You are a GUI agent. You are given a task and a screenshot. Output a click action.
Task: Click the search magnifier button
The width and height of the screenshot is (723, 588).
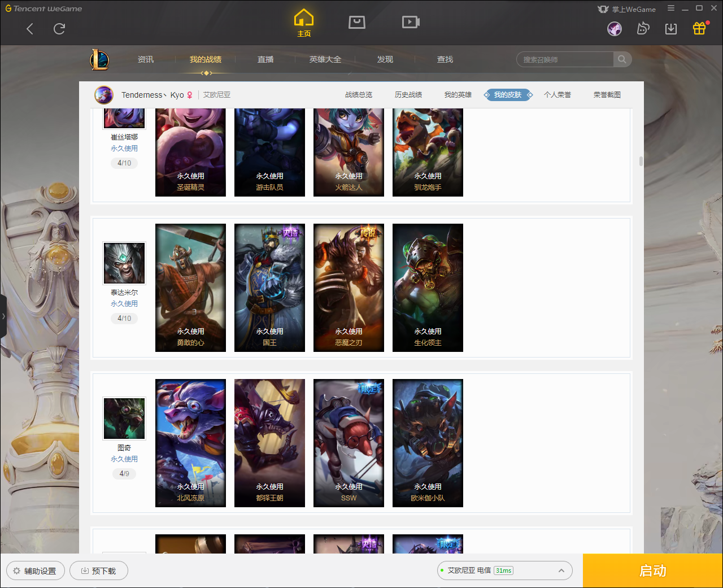(622, 59)
